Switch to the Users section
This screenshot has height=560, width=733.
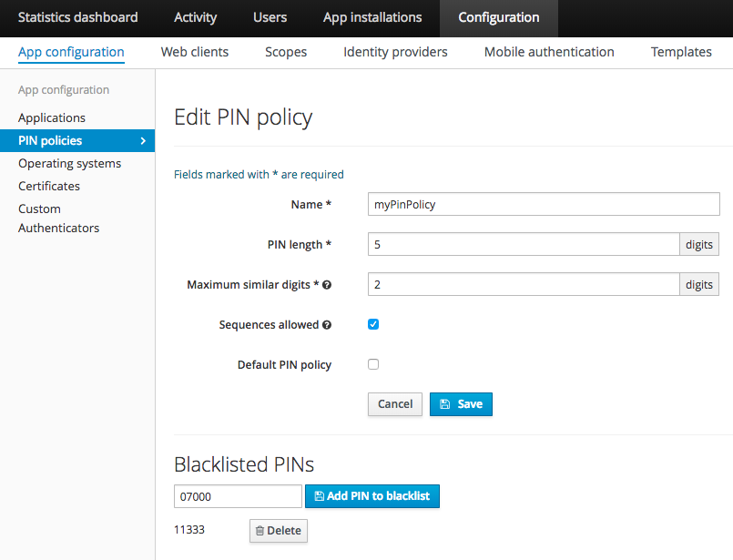[270, 17]
